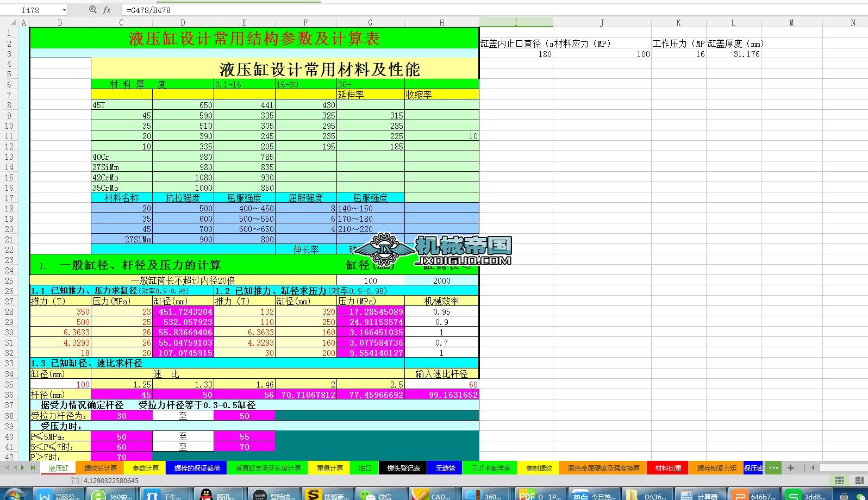This screenshot has width=868, height=500.
Task: Show more sheet tabs via the ellipsis button
Action: tap(773, 468)
